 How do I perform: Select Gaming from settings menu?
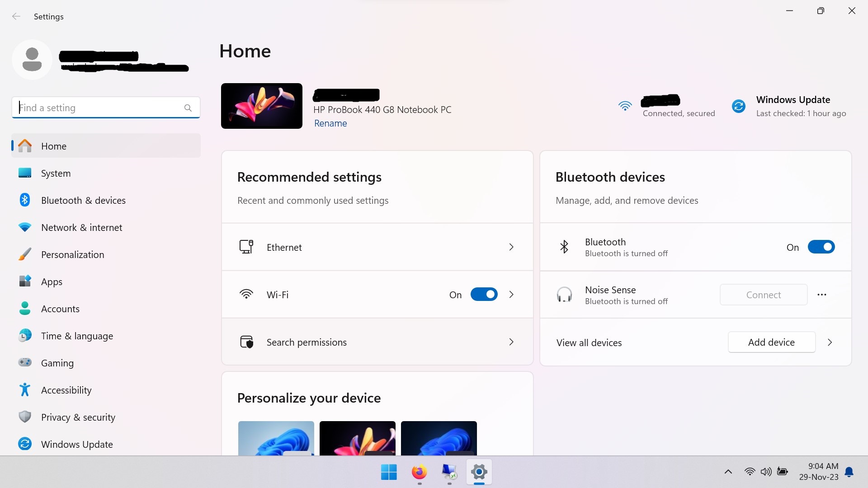(57, 362)
